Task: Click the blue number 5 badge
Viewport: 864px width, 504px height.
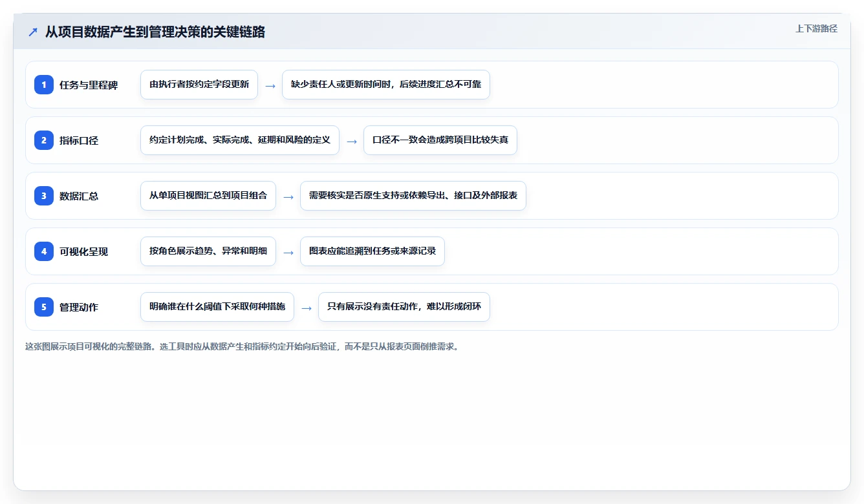Action: tap(44, 307)
